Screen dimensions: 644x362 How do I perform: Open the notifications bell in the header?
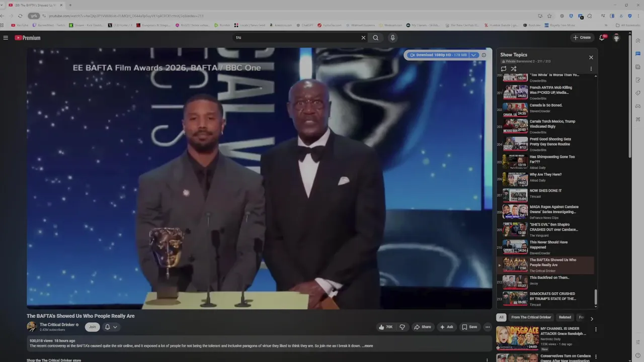tap(602, 38)
